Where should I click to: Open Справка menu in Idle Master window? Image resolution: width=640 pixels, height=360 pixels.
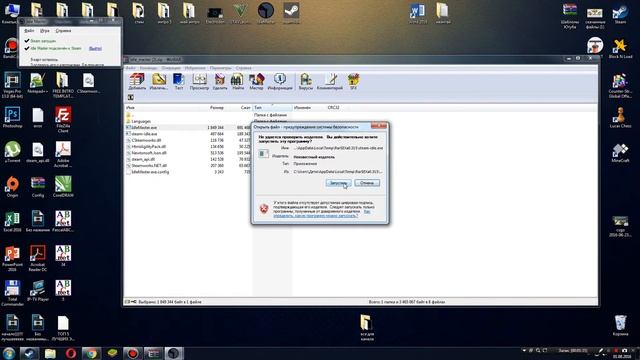point(63,31)
